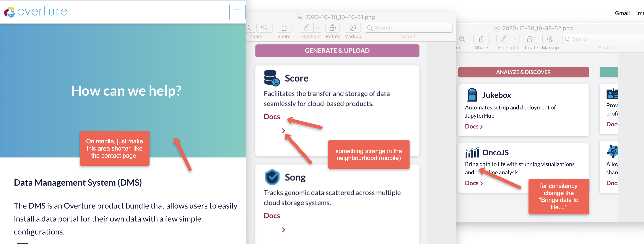644x244 pixels.
Task: Zoom in on 2020-10-30_10-40-31.png Preview window
Action: click(264, 28)
